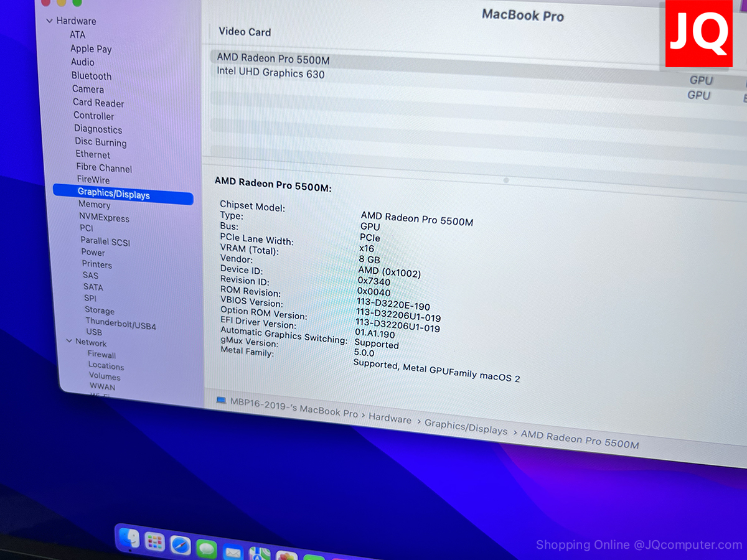Click the "113-D3220E-190" ROM revision value
This screenshot has width=747, height=560.
(x=393, y=304)
